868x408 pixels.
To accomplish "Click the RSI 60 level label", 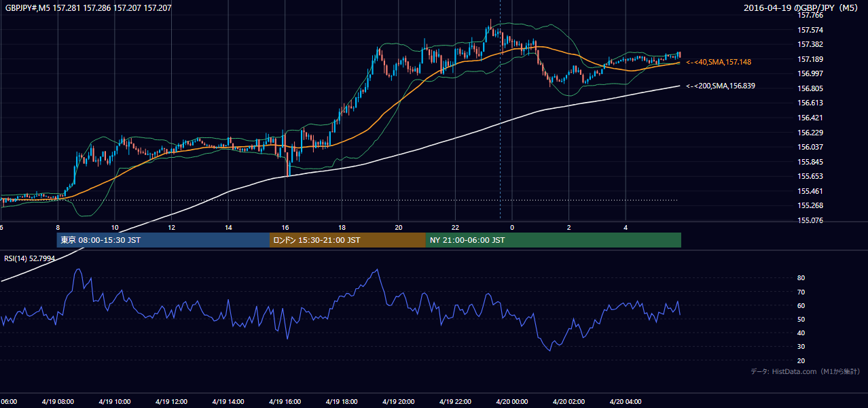I will 801,306.
